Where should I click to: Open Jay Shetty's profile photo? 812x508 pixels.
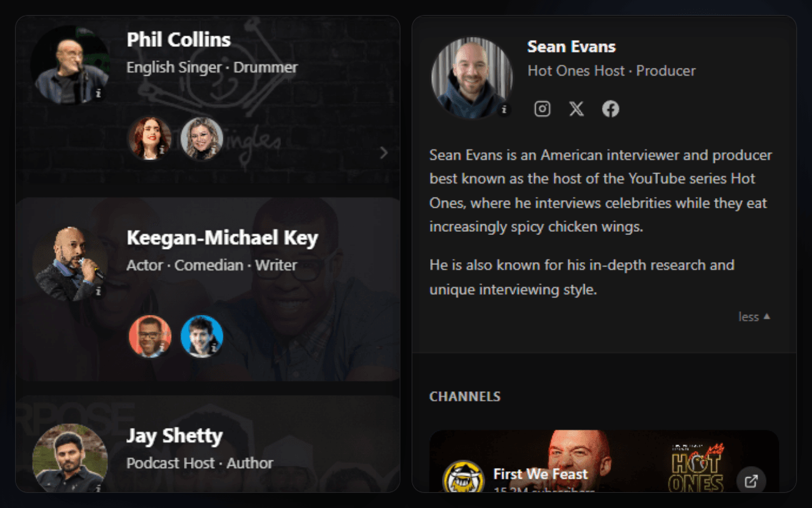(x=70, y=458)
